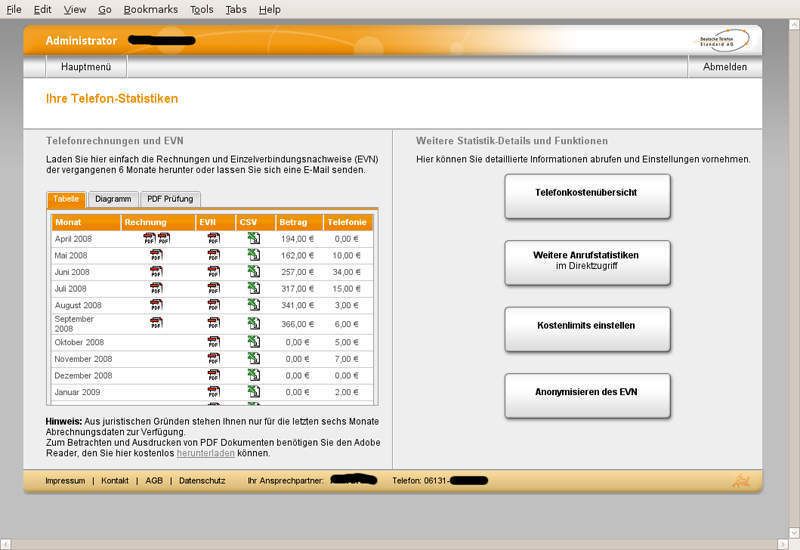Download first invoice PDF for April 2008

149,238
